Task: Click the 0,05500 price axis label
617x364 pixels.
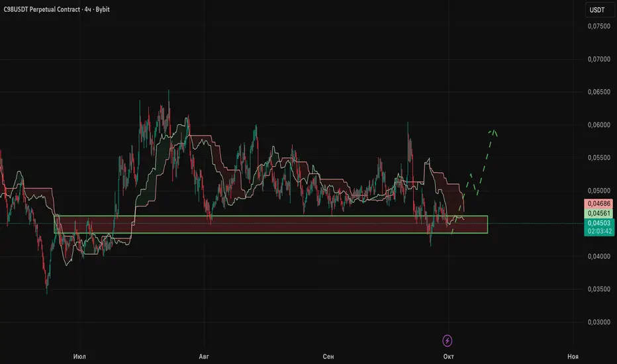Action: tap(599, 158)
